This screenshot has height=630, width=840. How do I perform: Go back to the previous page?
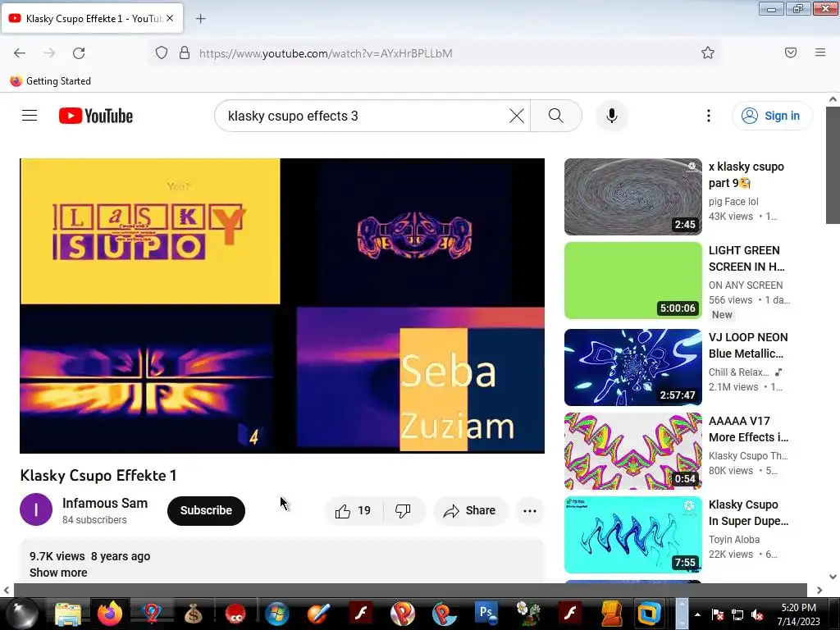tap(20, 53)
